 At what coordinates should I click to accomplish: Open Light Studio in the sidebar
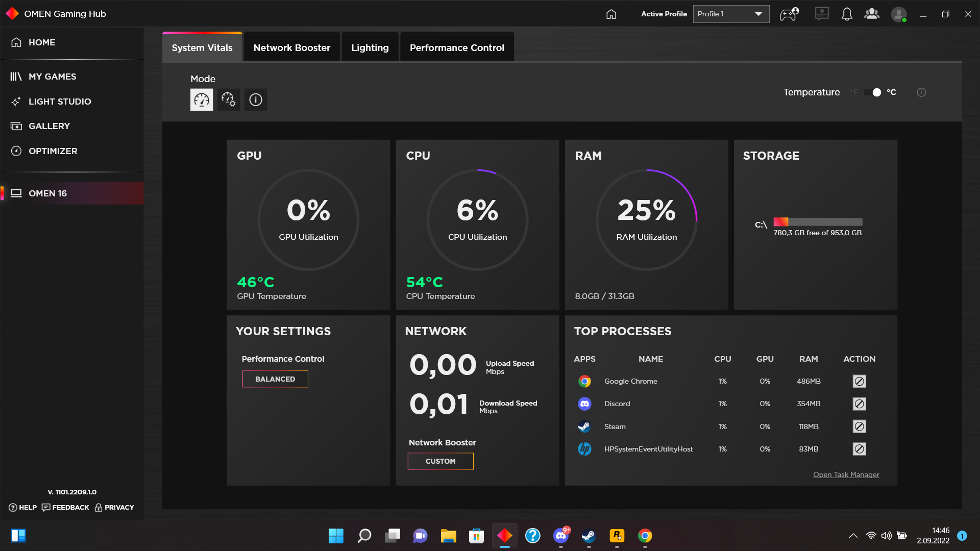[x=60, y=102]
